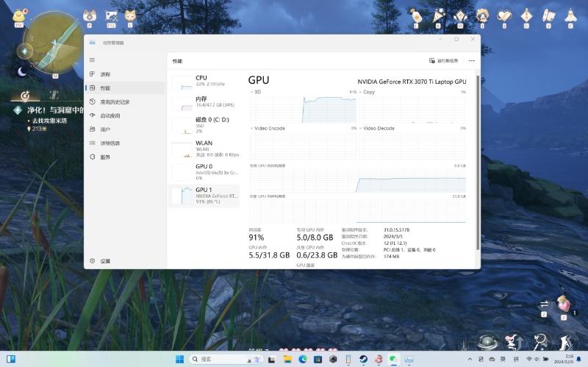Click the 5.5/31.8 GB GPU memory value
Image resolution: width=588 pixels, height=367 pixels.
coord(269,255)
